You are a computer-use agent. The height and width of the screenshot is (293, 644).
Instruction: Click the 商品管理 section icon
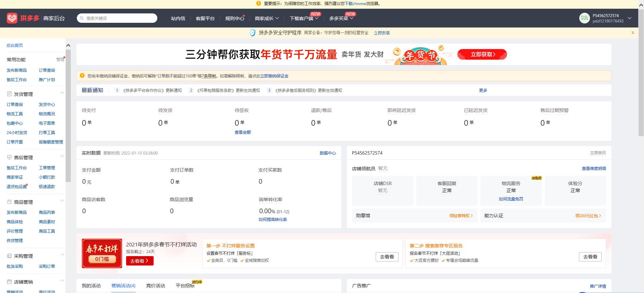(x=9, y=202)
